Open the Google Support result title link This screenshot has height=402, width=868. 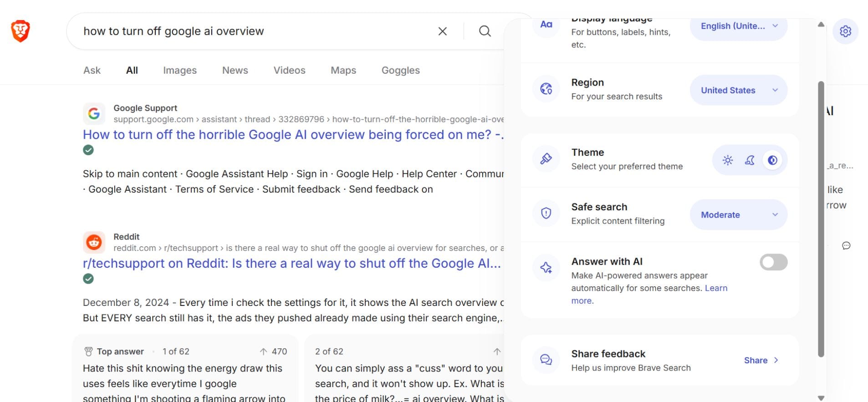293,135
